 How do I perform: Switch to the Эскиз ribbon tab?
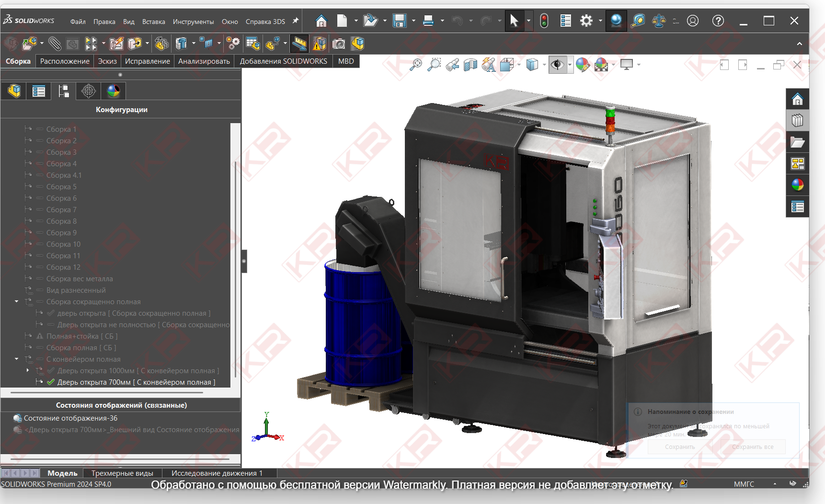click(x=107, y=61)
